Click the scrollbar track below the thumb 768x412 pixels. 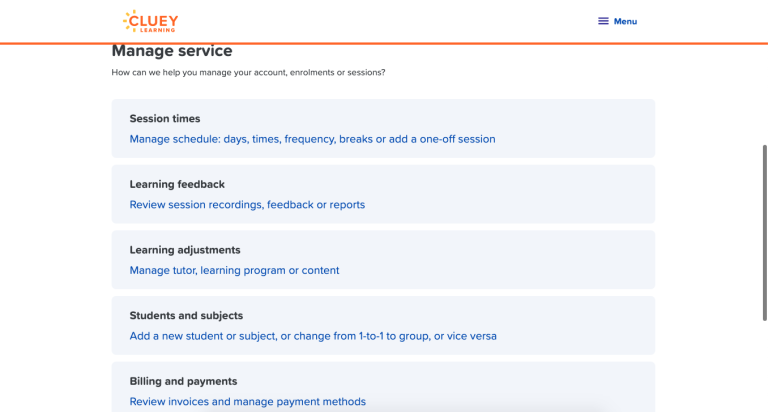[x=764, y=370]
